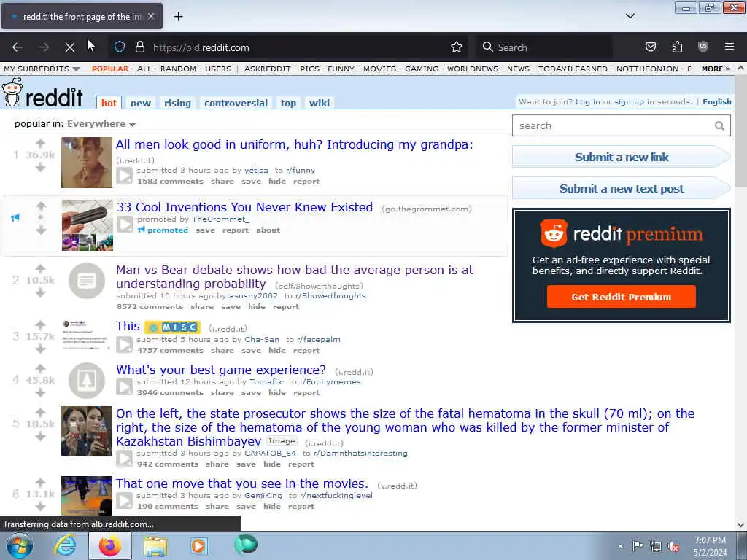Open Firefox extensions puzzle icon
The width and height of the screenshot is (747, 560).
(677, 47)
